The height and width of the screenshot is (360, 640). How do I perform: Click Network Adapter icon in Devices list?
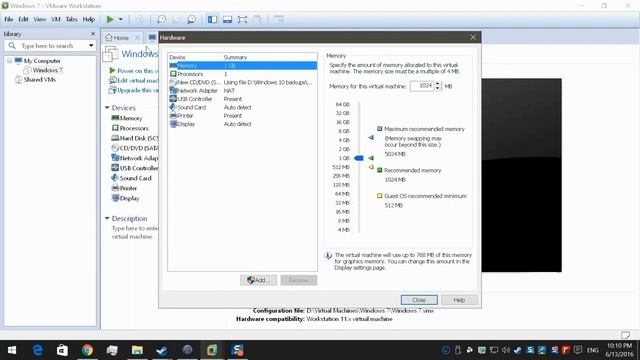tap(115, 158)
